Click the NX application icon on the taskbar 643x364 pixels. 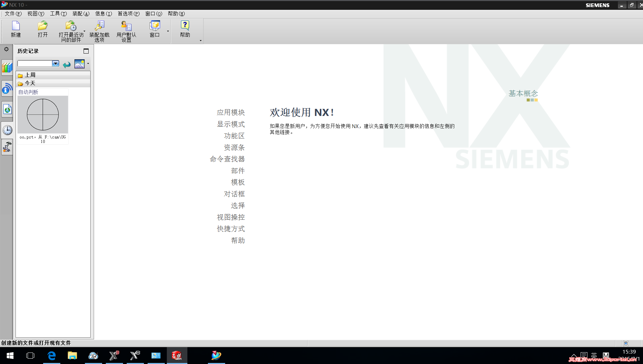point(216,356)
